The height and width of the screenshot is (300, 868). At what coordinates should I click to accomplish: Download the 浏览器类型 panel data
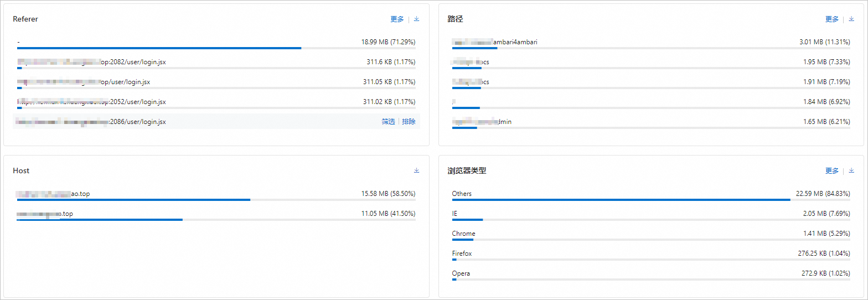[x=851, y=170]
